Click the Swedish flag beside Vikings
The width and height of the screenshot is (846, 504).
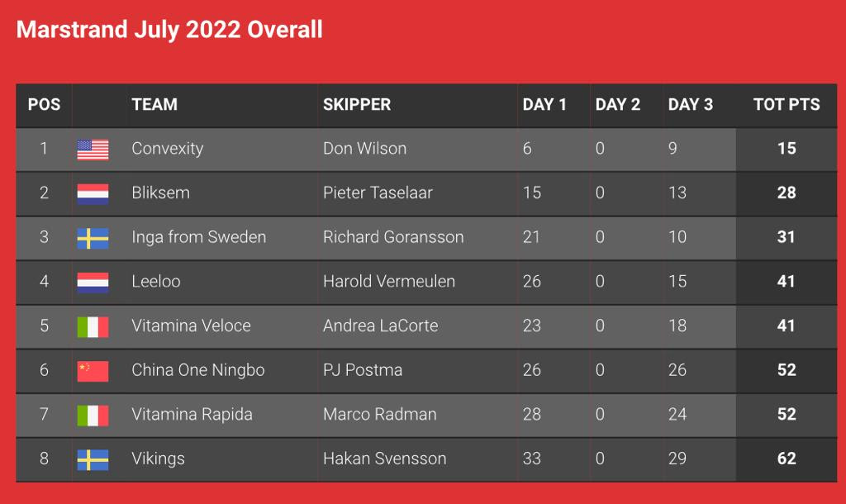(93, 459)
